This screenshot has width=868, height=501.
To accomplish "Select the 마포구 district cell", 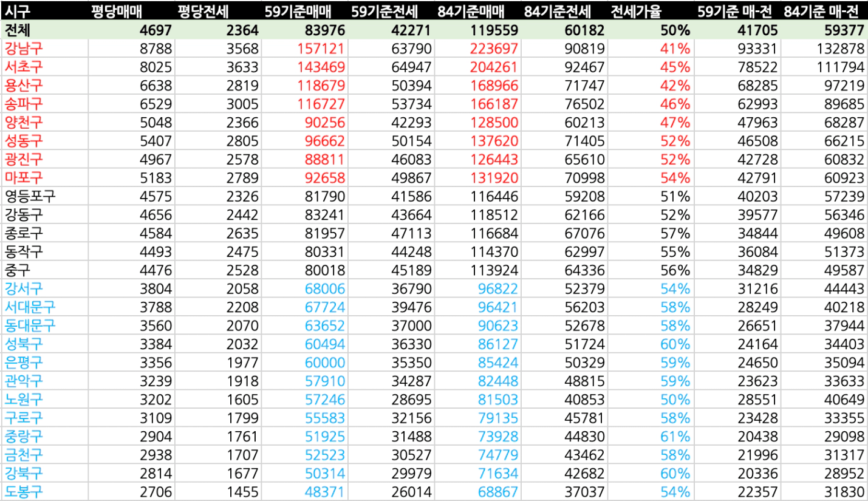I will (24, 177).
